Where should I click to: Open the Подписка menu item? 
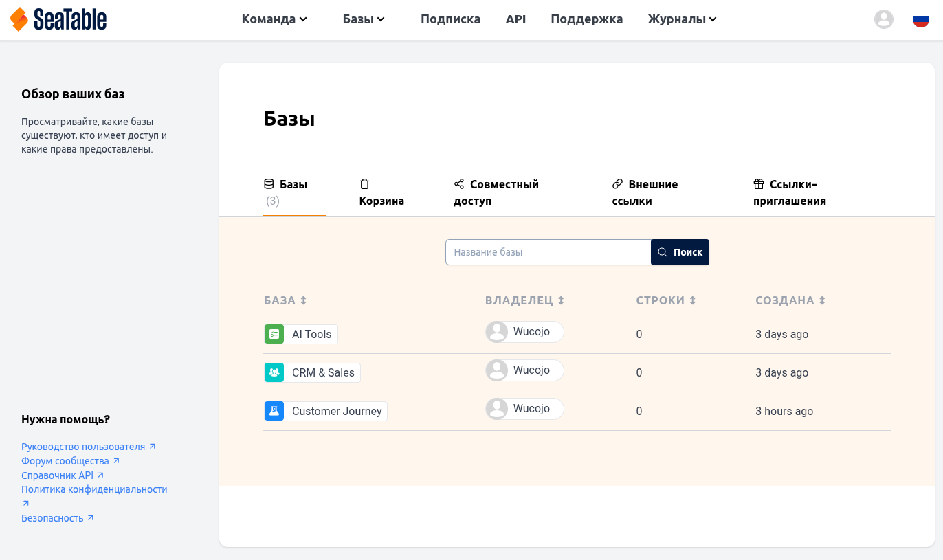450,19
